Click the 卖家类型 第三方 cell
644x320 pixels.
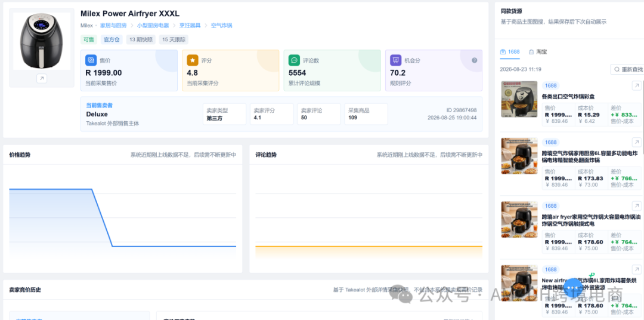224,114
